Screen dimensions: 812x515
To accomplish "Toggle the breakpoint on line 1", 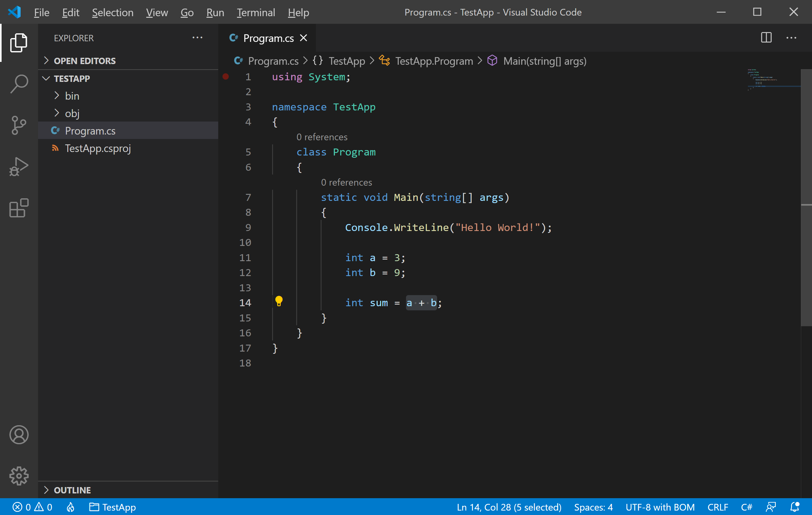I will 226,76.
